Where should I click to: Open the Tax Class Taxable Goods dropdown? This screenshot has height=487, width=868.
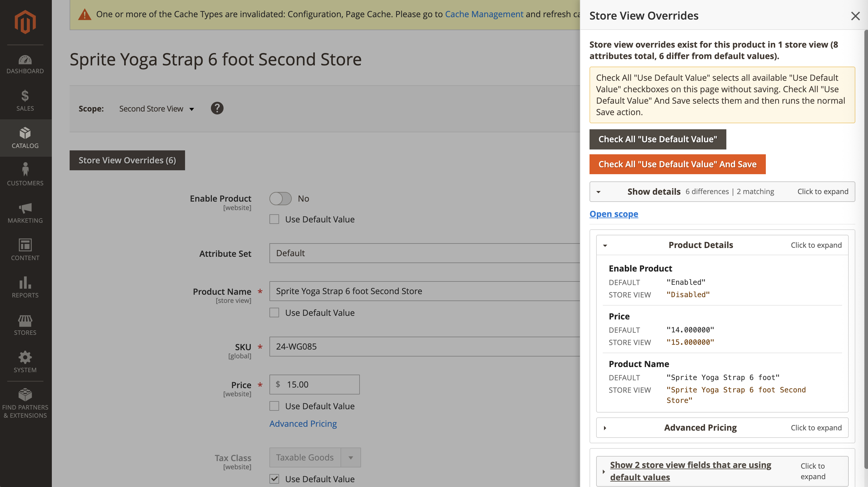point(315,457)
